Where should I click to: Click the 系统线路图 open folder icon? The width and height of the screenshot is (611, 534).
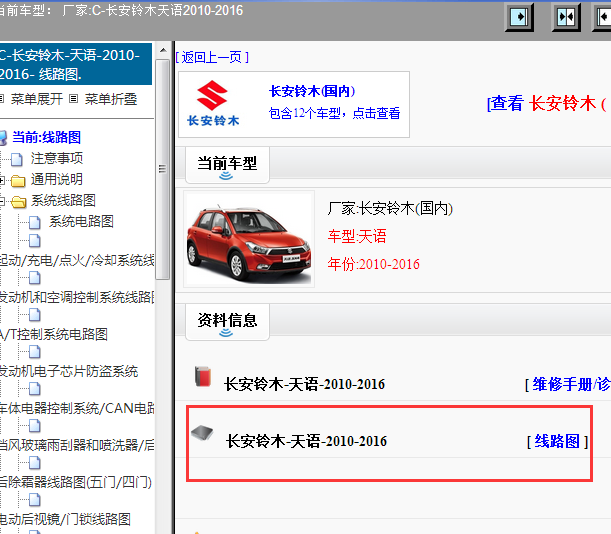(x=18, y=201)
